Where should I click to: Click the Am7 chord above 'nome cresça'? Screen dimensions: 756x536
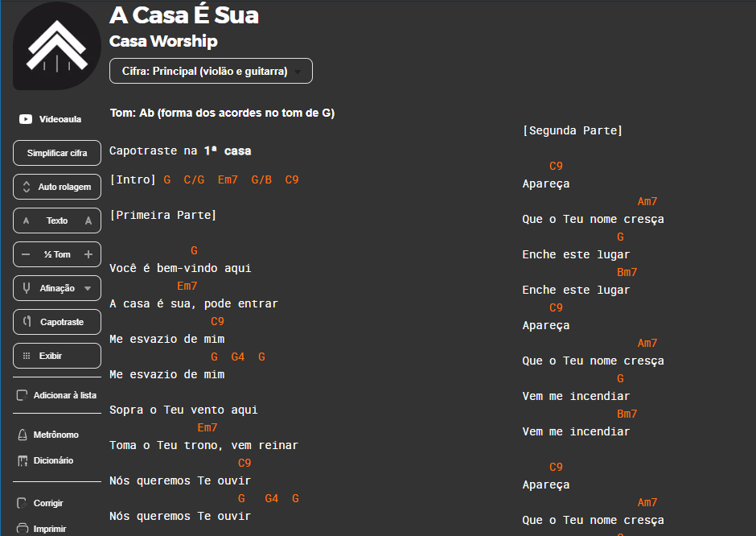pyautogui.click(x=647, y=201)
